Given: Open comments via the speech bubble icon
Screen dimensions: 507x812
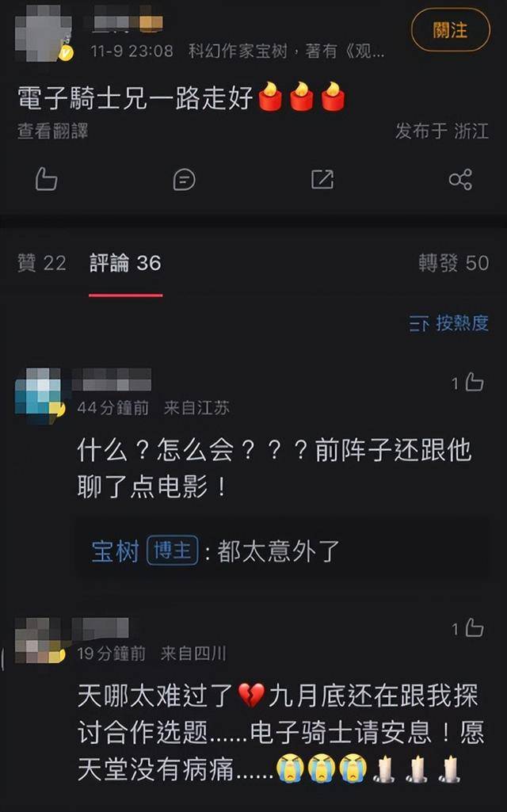Looking at the screenshot, I should 184,180.
